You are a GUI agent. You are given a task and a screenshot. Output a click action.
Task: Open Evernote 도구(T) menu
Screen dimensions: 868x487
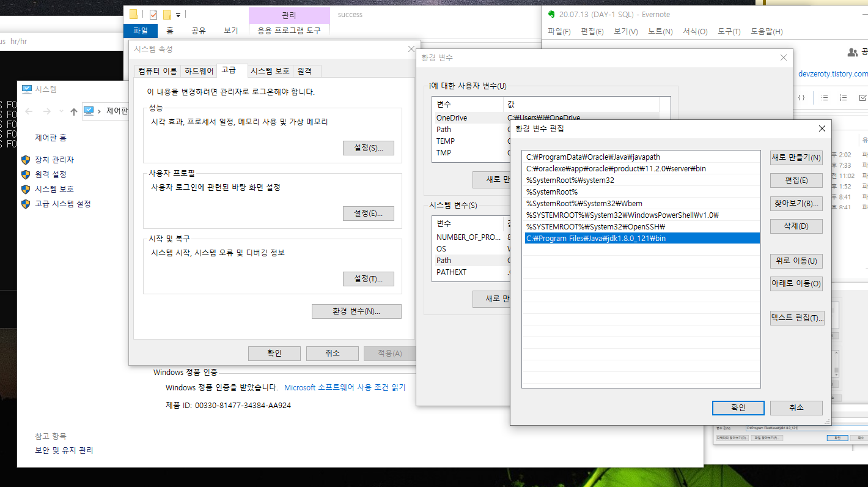pos(729,32)
